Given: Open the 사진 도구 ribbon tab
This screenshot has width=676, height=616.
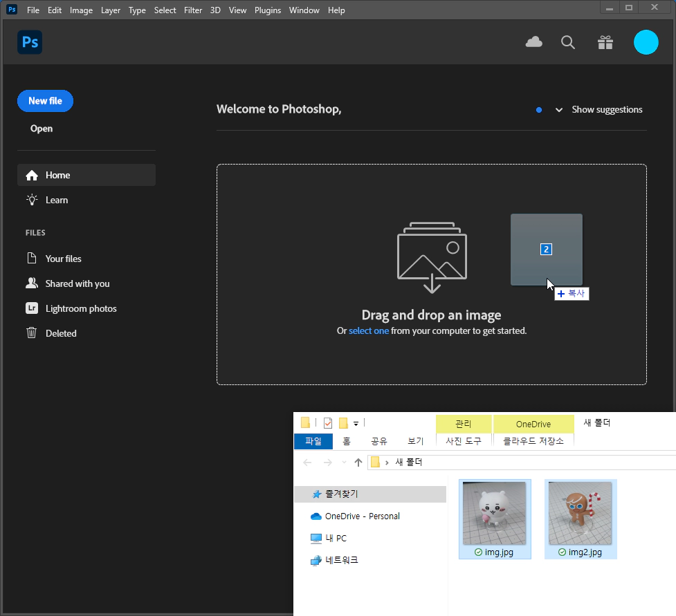Looking at the screenshot, I should coord(464,441).
